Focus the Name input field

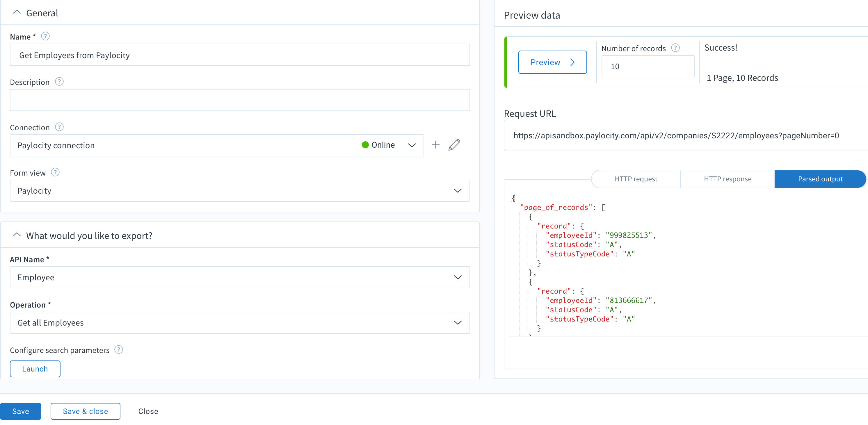click(x=240, y=55)
